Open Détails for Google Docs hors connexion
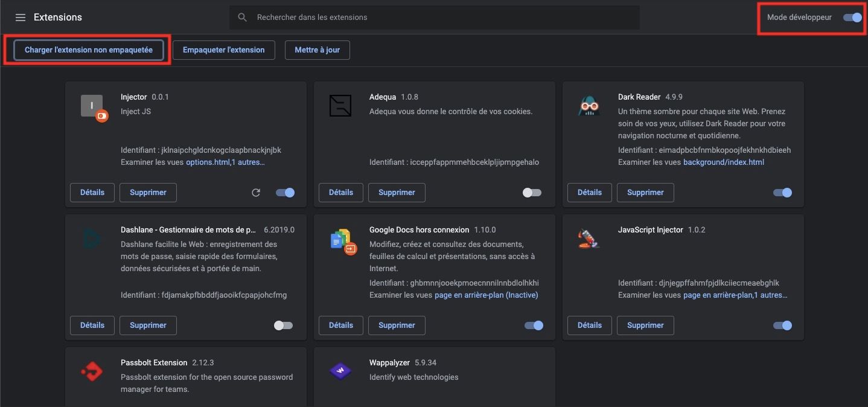This screenshot has width=868, height=407. 341,325
